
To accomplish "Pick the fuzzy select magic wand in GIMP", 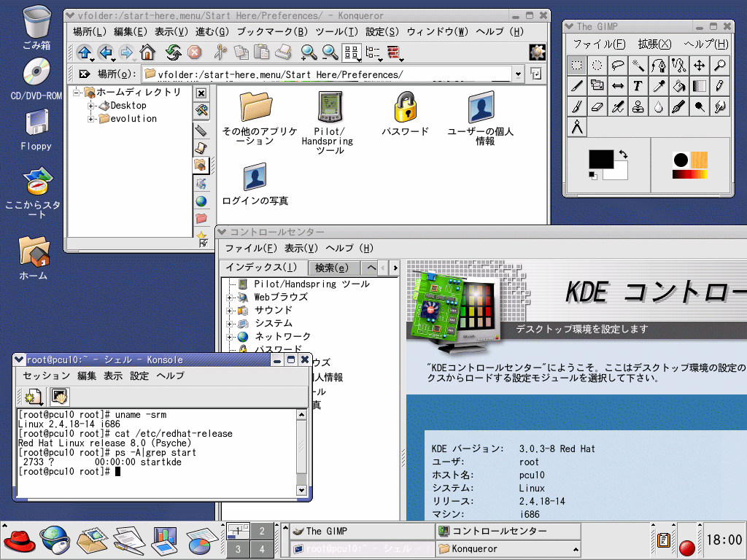I will (638, 65).
